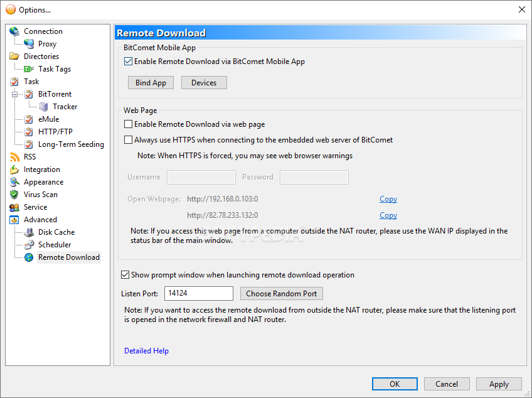Click the BitTorrent clipboard icon
This screenshot has height=398, width=532.
29,94
